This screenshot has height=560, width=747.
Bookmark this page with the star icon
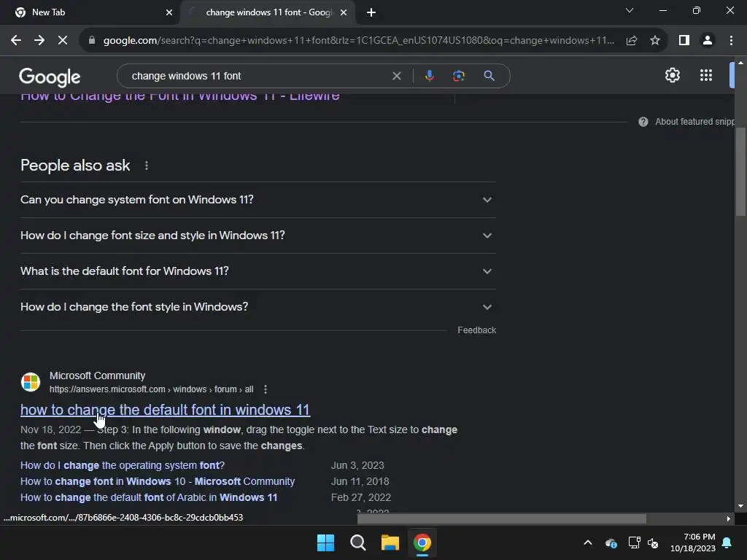[655, 41]
